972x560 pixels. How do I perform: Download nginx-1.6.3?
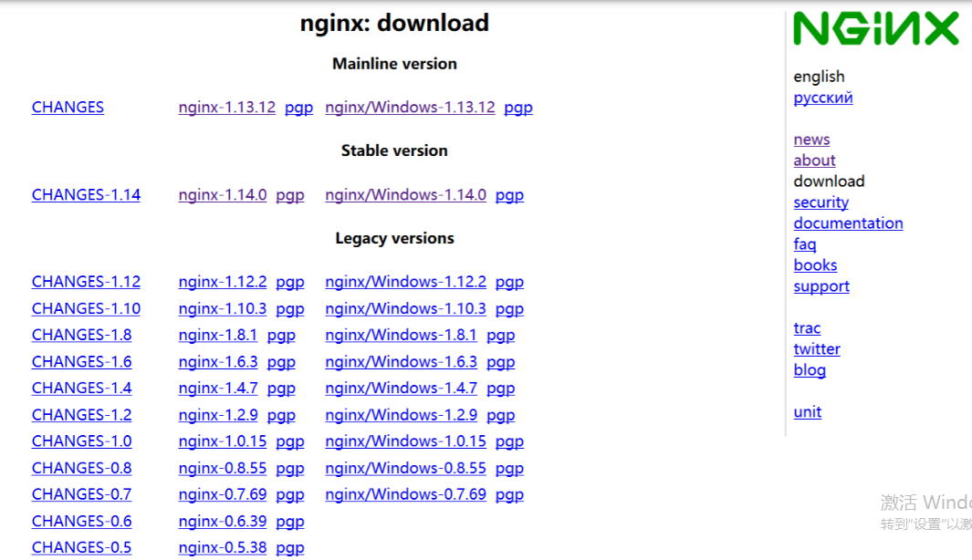pyautogui.click(x=218, y=361)
